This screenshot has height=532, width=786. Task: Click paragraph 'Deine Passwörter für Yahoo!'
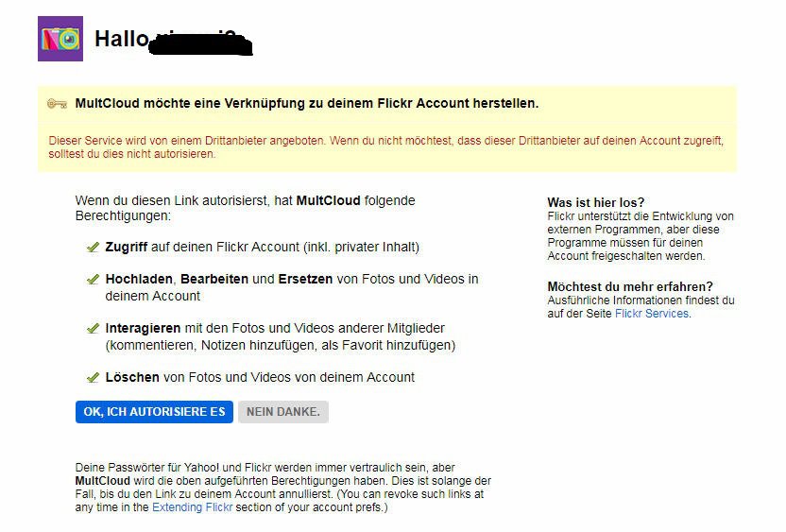283,488
